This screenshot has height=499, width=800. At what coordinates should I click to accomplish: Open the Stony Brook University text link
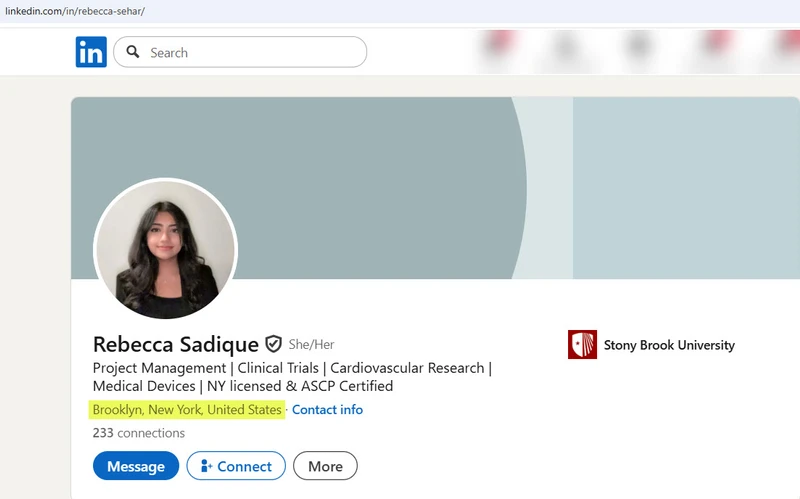click(669, 345)
